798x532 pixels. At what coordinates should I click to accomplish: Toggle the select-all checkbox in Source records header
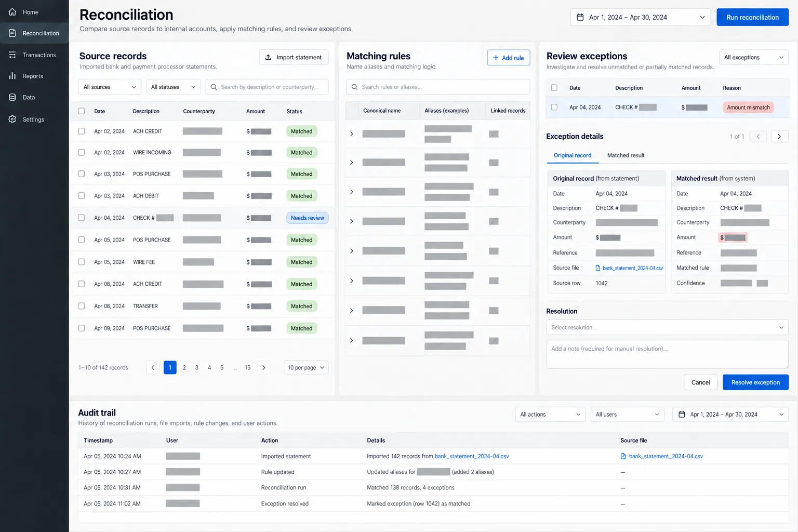[x=82, y=111]
